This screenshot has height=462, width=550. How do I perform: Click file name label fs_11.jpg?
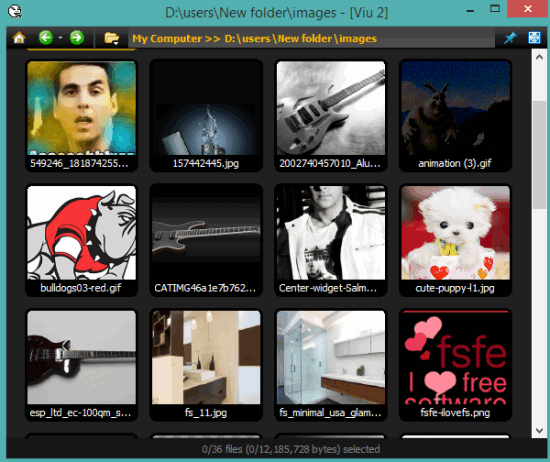(x=206, y=413)
